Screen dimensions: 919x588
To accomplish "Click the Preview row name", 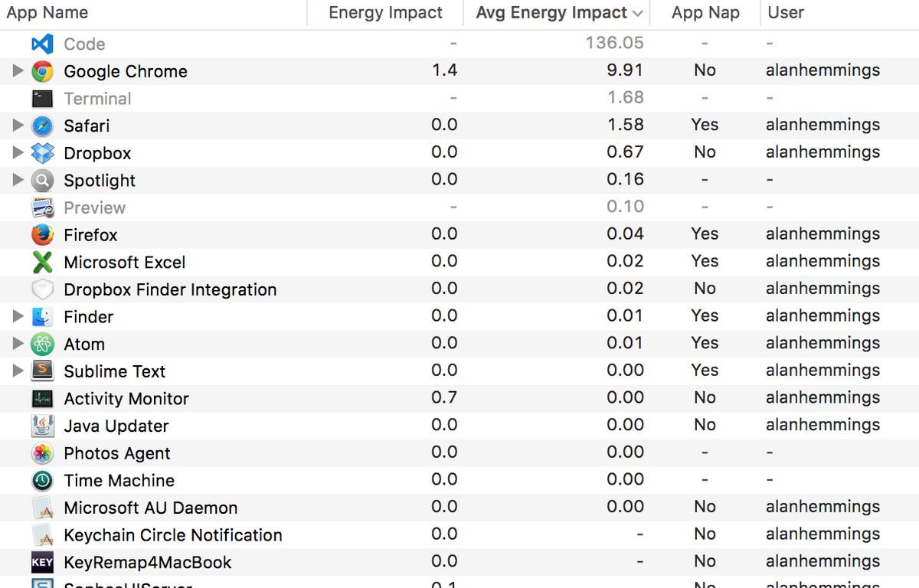I will pos(94,207).
